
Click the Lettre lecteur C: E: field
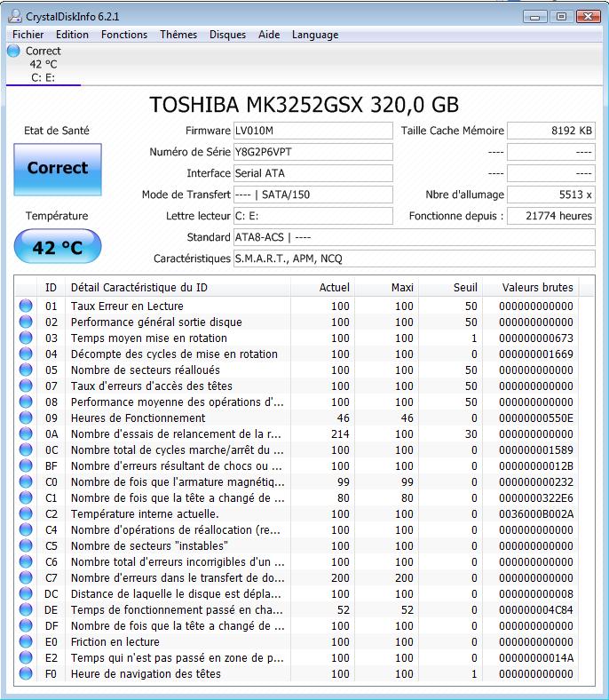[312, 216]
